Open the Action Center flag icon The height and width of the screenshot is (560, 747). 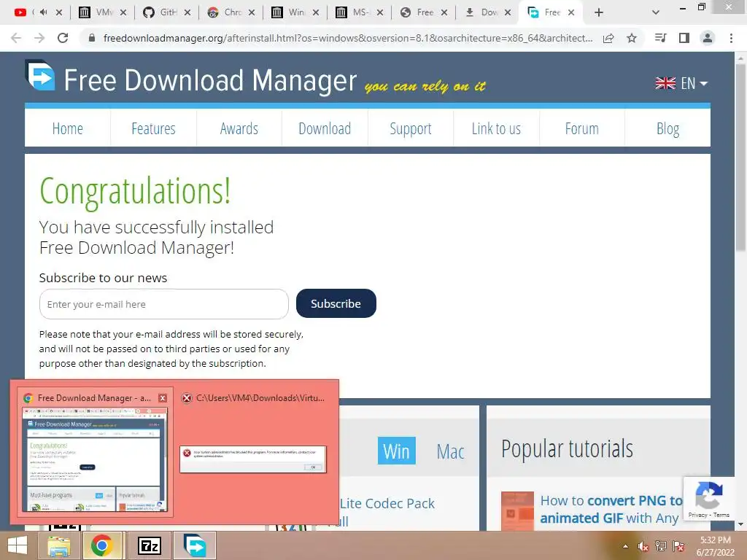pyautogui.click(x=678, y=546)
